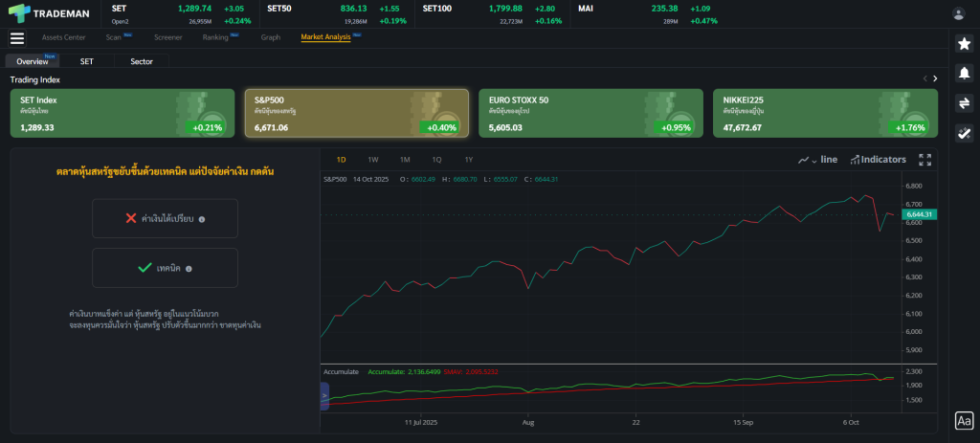Switch chart to 1Y timeframe
The height and width of the screenshot is (443, 980).
[x=468, y=160]
